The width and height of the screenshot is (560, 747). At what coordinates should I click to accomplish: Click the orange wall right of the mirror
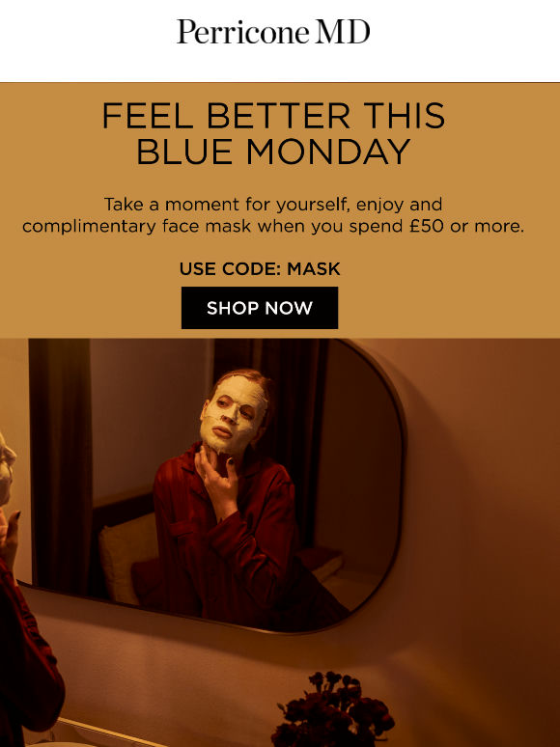pyautogui.click(x=482, y=477)
